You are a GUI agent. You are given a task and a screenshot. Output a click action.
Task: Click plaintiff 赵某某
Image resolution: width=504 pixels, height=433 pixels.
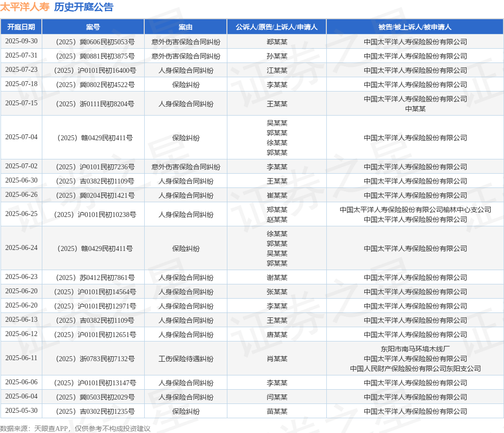point(277,220)
